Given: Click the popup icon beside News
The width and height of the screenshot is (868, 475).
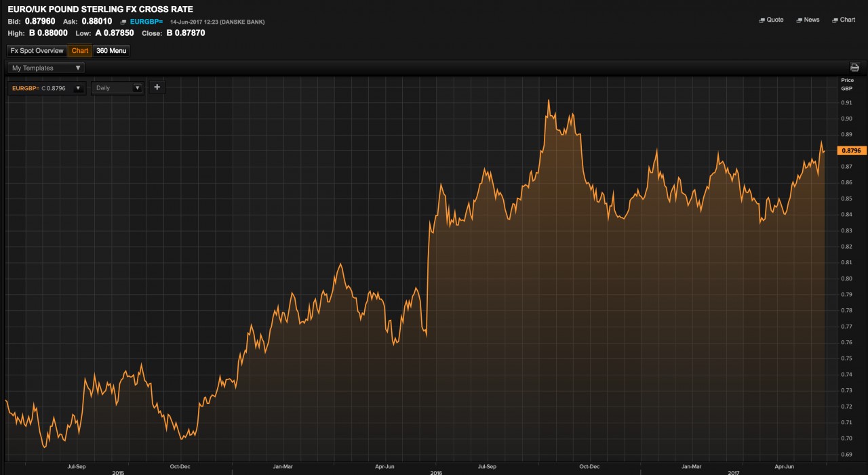Looking at the screenshot, I should 799,20.
